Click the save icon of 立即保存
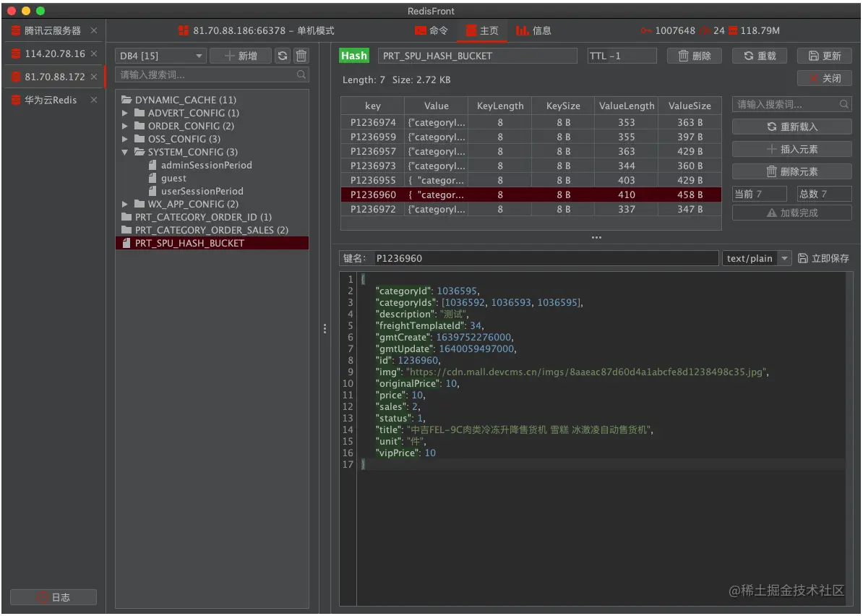 [803, 258]
